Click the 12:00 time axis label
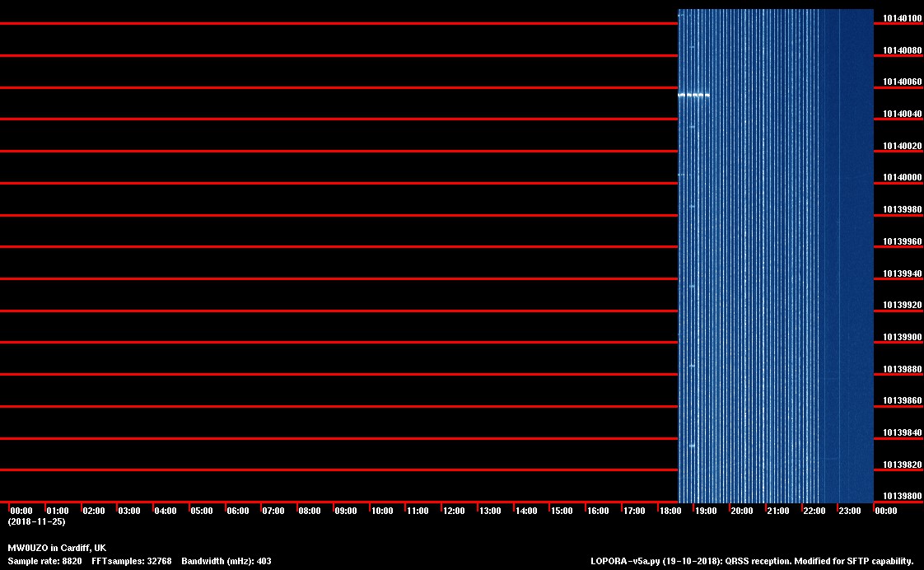The width and height of the screenshot is (924, 570). click(x=454, y=512)
